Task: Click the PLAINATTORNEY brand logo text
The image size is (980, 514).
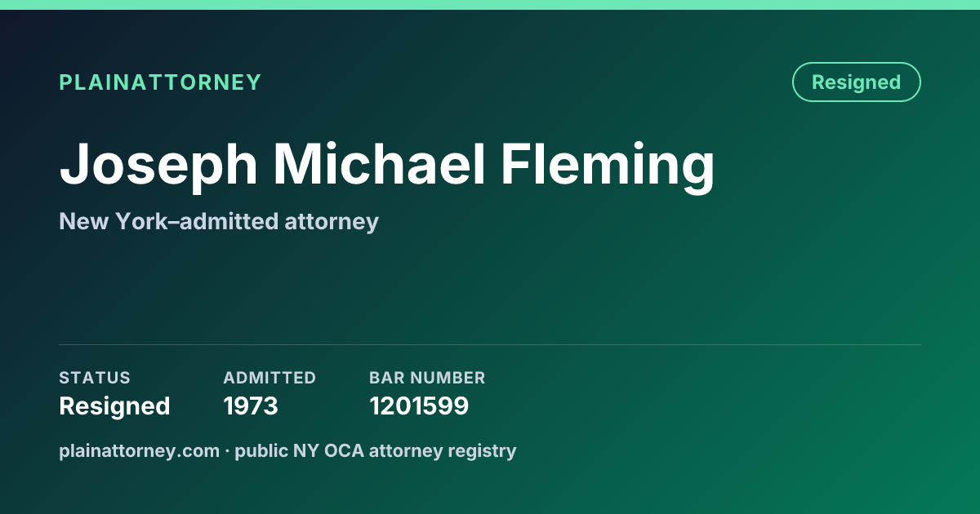Action: [160, 82]
